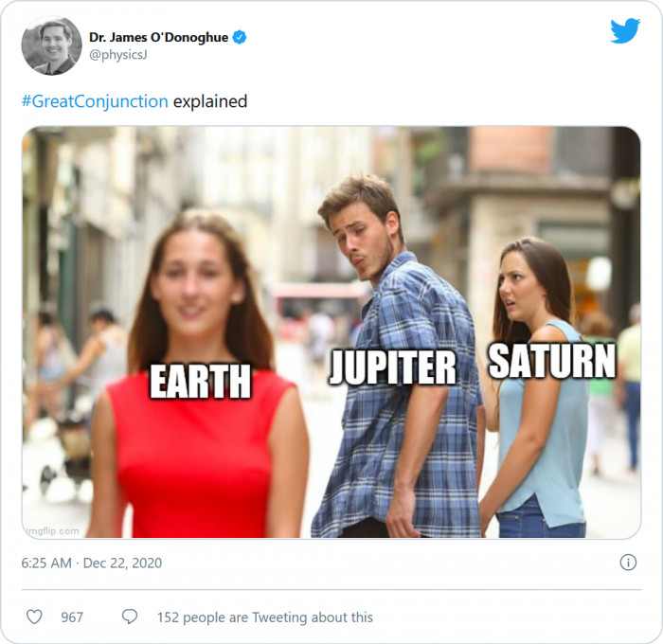This screenshot has height=644, width=663.
Task: Open "152 people are Tweeting about this"
Action: click(x=265, y=617)
